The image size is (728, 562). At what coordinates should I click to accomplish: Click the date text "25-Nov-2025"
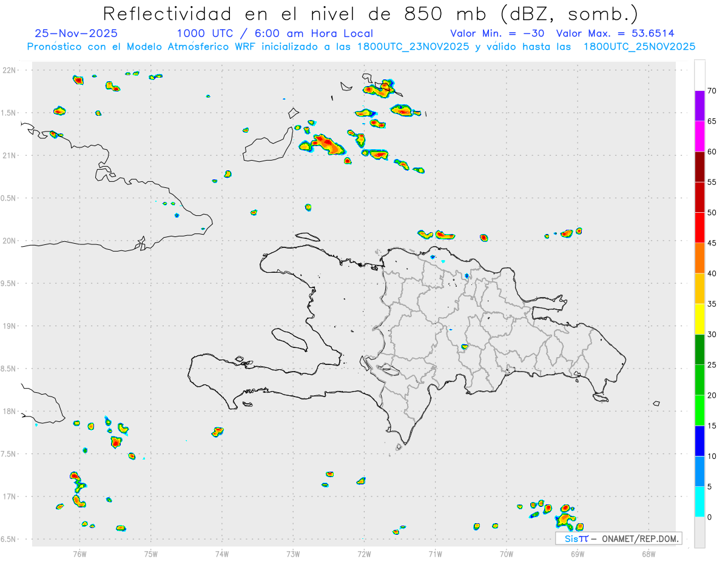coord(76,33)
